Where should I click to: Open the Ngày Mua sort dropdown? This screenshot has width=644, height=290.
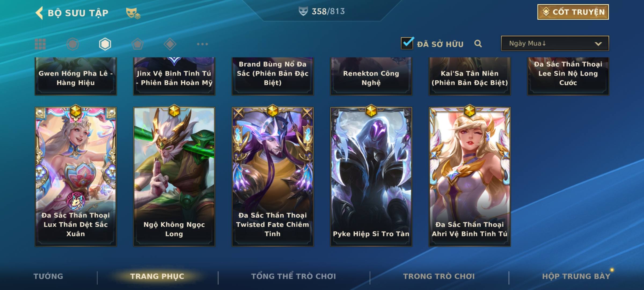[x=555, y=43]
